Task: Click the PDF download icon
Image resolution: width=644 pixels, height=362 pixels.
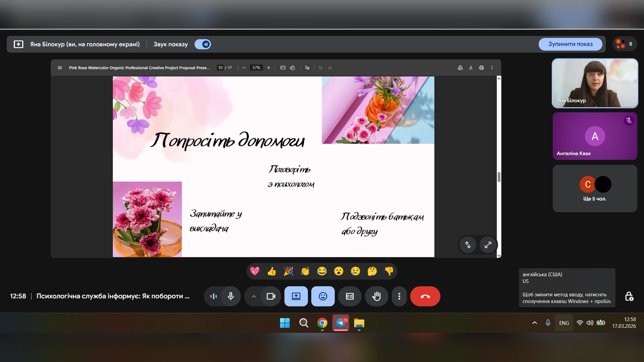Action: tap(471, 68)
